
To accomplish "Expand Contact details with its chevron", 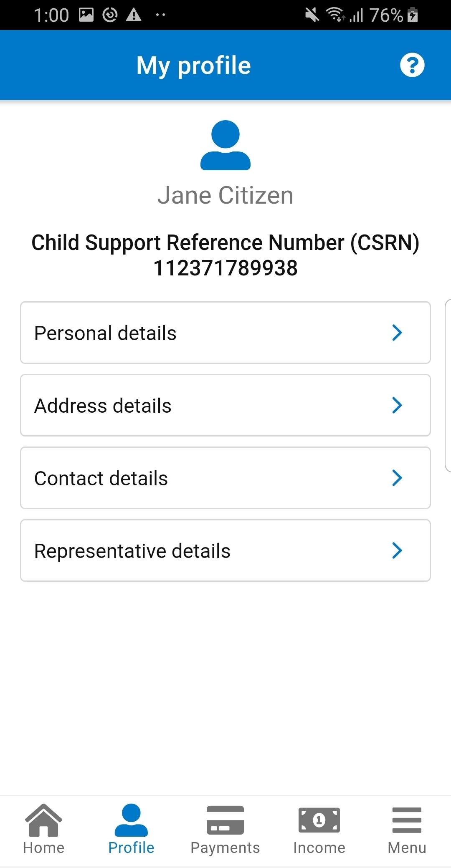I will point(397,478).
